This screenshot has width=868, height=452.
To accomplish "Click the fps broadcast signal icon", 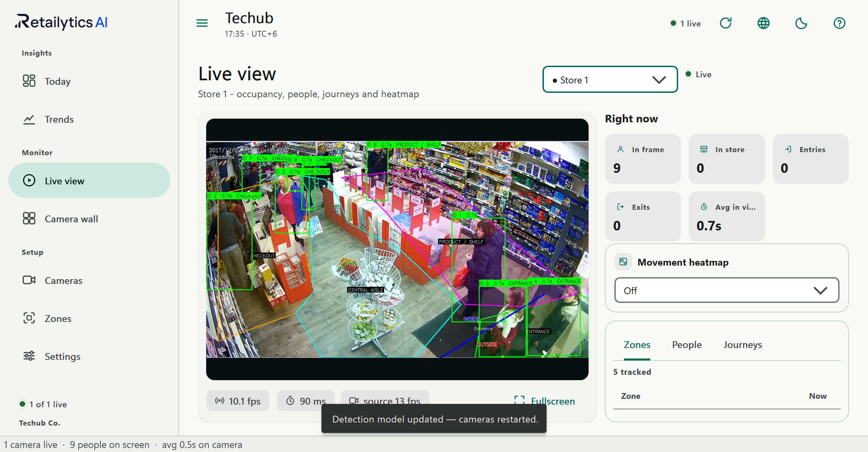I will pos(220,400).
